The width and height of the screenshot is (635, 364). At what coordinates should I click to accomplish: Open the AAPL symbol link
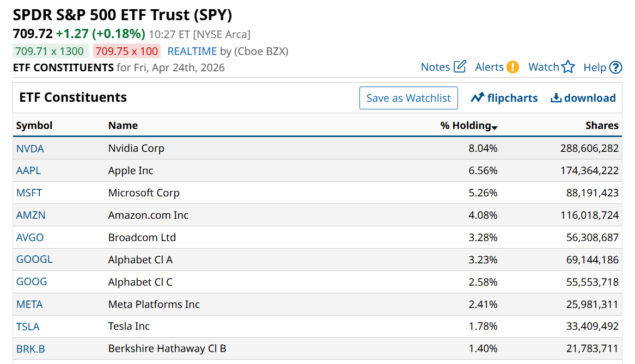click(28, 171)
